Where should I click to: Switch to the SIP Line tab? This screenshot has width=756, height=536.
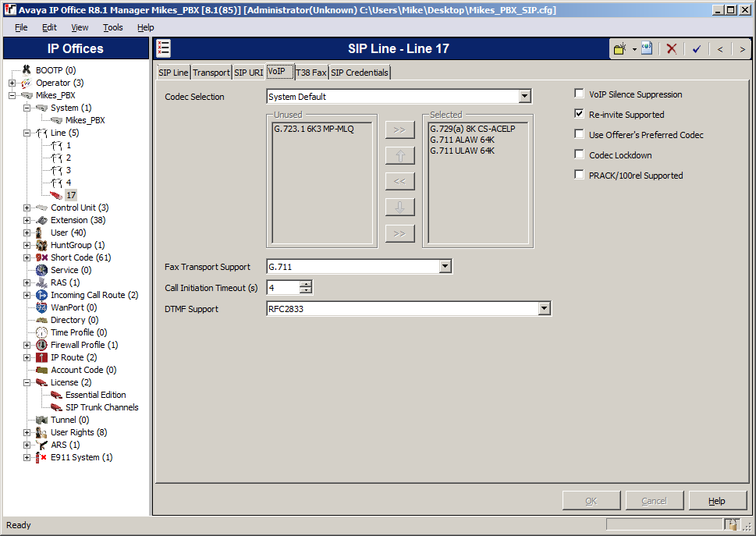coord(173,73)
